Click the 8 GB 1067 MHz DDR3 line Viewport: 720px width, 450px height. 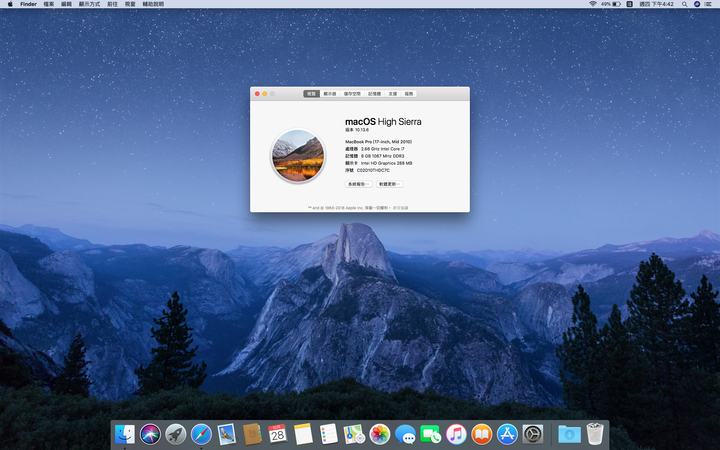(x=375, y=156)
